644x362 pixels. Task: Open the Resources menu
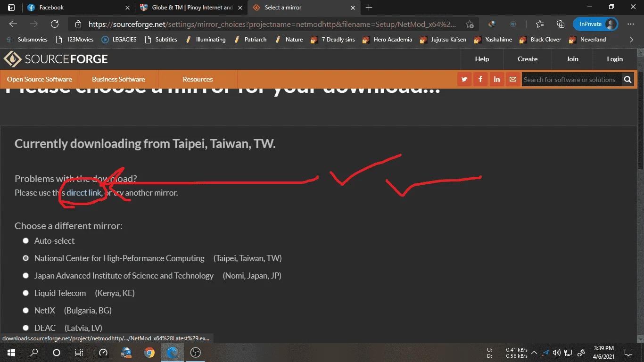pyautogui.click(x=198, y=79)
